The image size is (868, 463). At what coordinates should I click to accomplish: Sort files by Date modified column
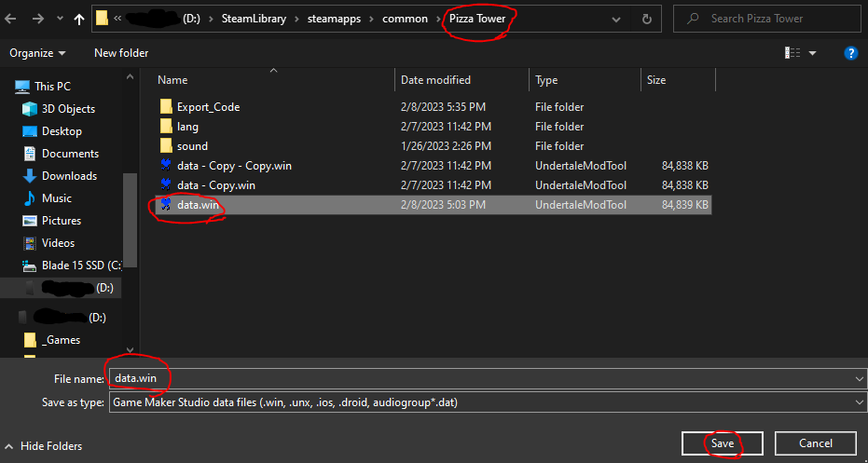click(435, 80)
